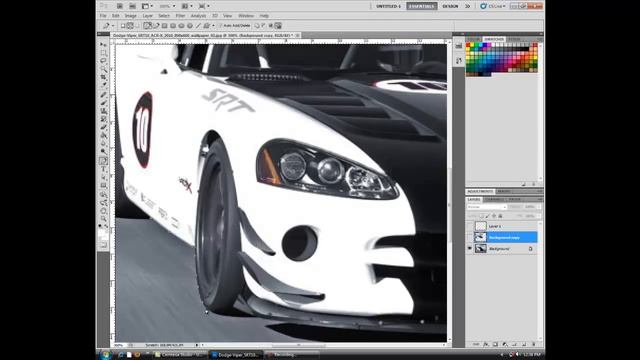Select the Rectangular Marquee tool
This screenshot has width=640, height=360.
click(x=103, y=53)
